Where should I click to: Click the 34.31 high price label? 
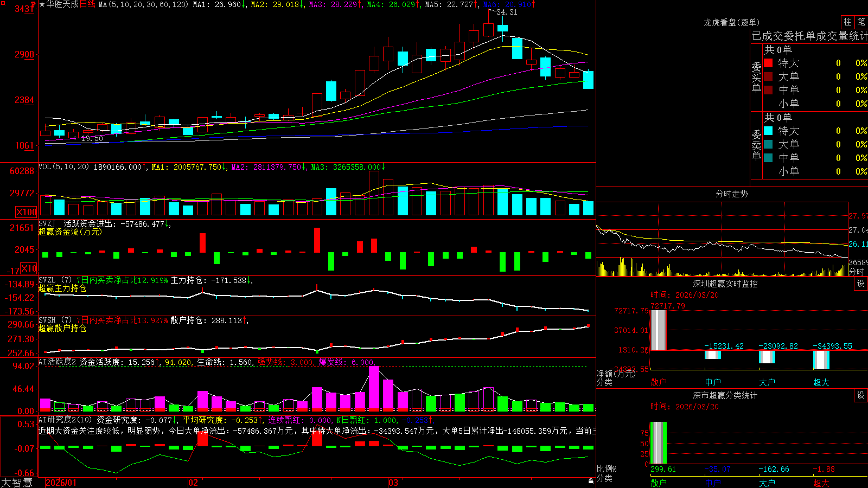coord(507,12)
